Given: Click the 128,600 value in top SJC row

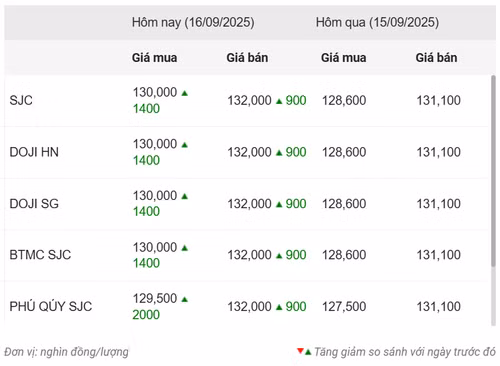Looking at the screenshot, I should (344, 101).
